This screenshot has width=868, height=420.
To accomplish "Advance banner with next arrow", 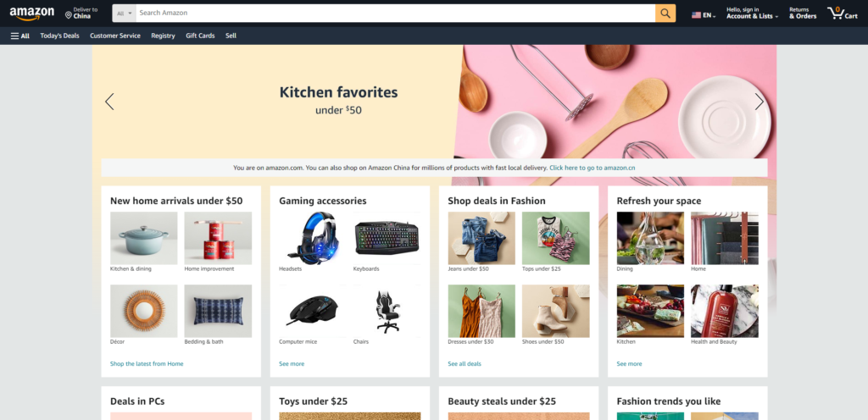I will click(x=759, y=102).
